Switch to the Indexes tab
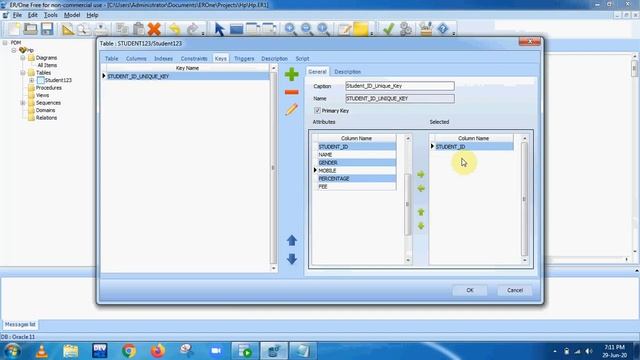The image size is (640, 360). tap(163, 59)
